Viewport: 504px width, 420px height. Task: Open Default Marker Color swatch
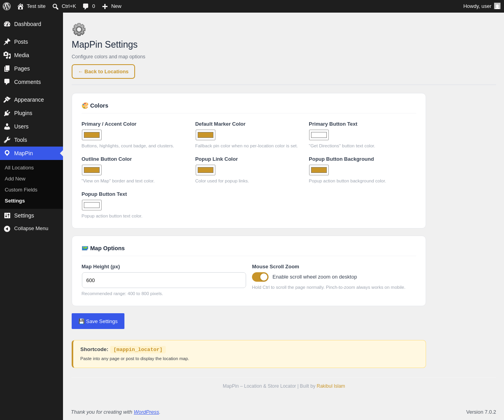pyautogui.click(x=206, y=135)
